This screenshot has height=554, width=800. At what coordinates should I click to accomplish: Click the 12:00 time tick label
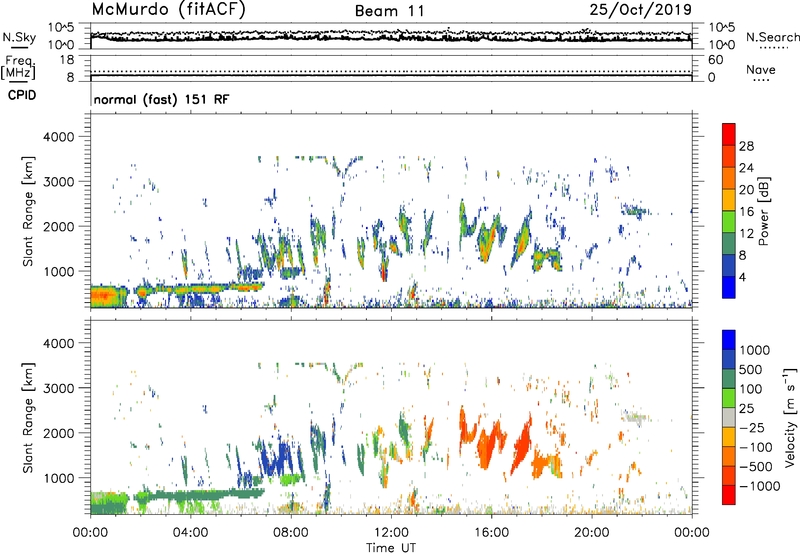391,533
